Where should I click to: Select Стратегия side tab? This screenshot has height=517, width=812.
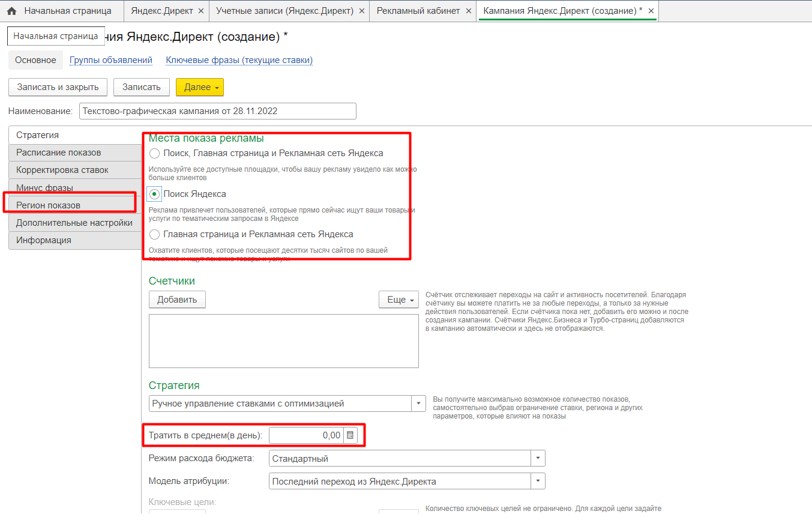pyautogui.click(x=75, y=135)
